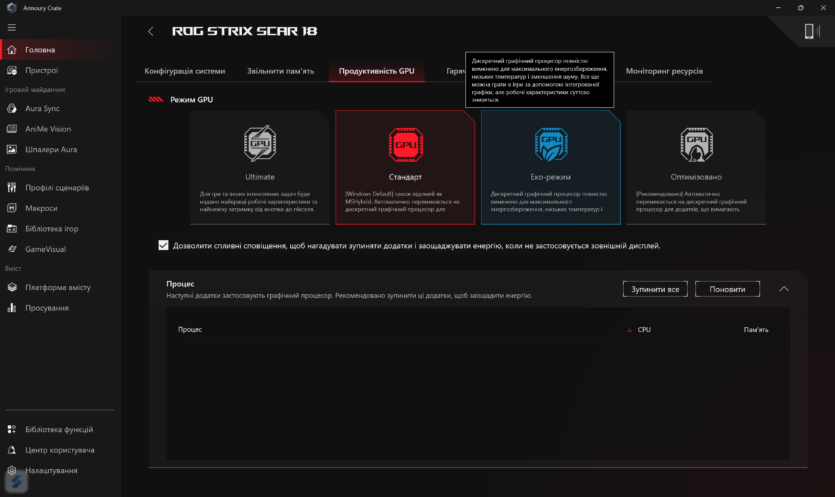Click the Режим GPU section heading
The image size is (835, 497).
[192, 100]
